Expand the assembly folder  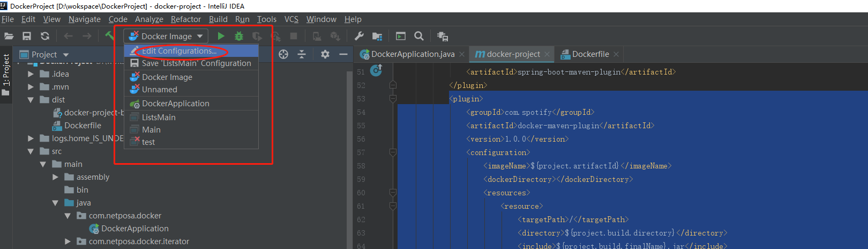55,177
